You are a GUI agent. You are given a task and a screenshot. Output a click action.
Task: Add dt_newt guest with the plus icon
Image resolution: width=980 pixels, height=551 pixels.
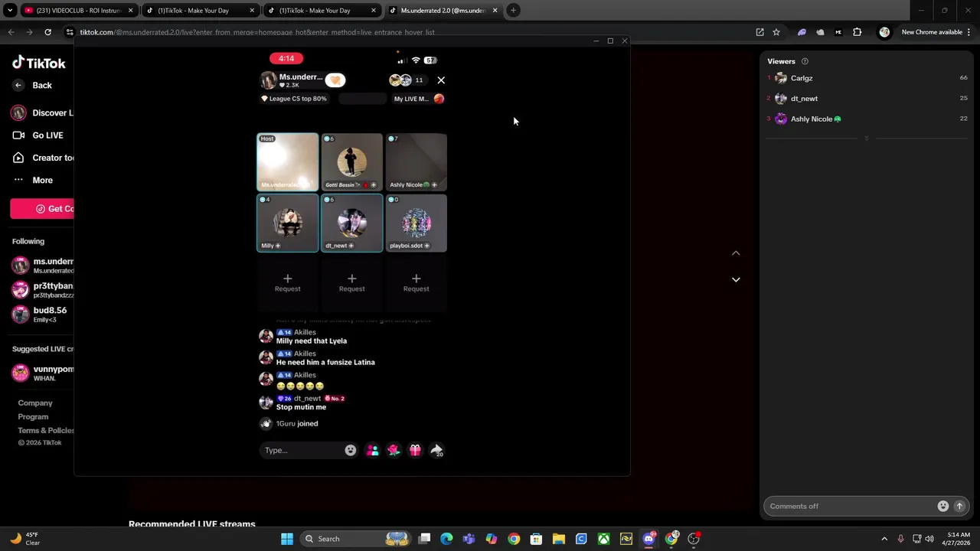[x=351, y=246]
